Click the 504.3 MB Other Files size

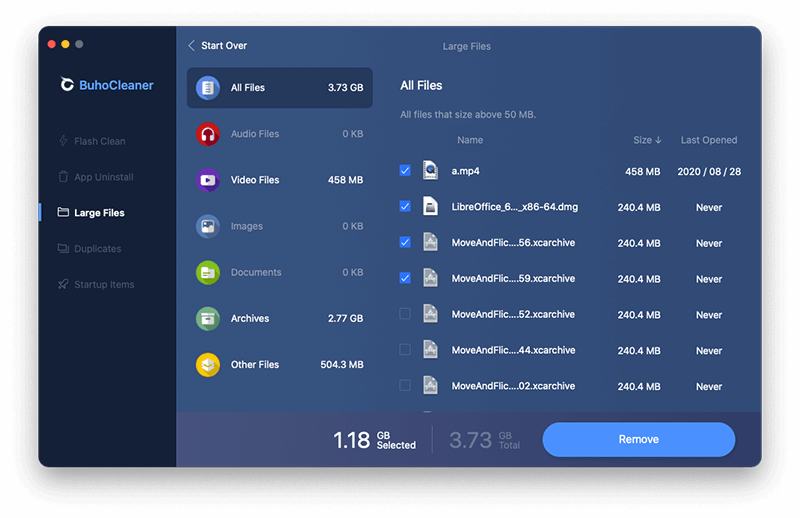coord(342,365)
